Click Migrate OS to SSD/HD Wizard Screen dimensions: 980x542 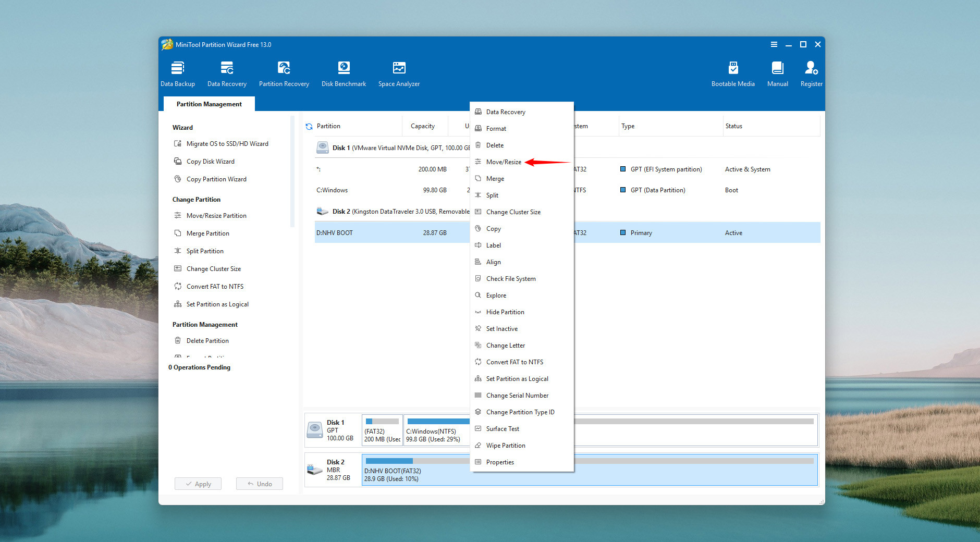[x=227, y=144]
